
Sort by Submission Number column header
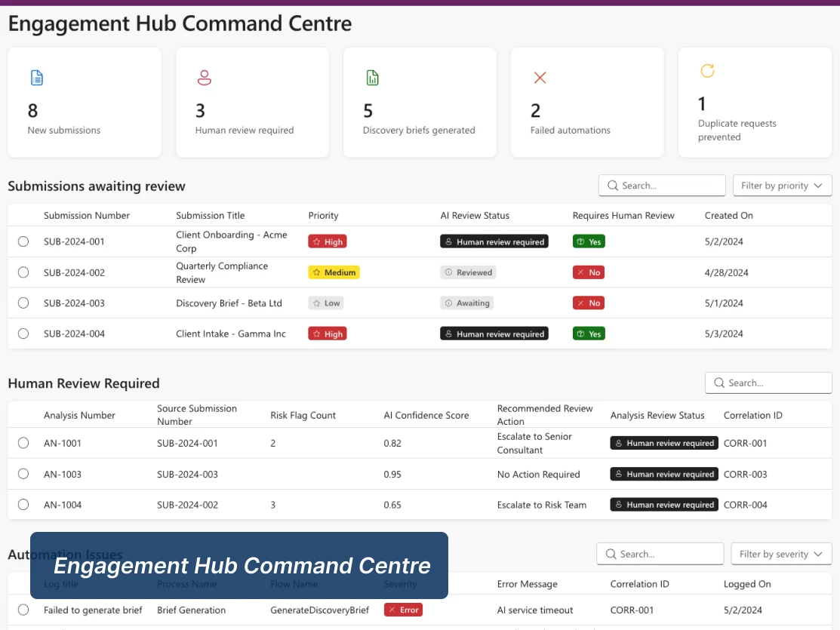click(87, 215)
